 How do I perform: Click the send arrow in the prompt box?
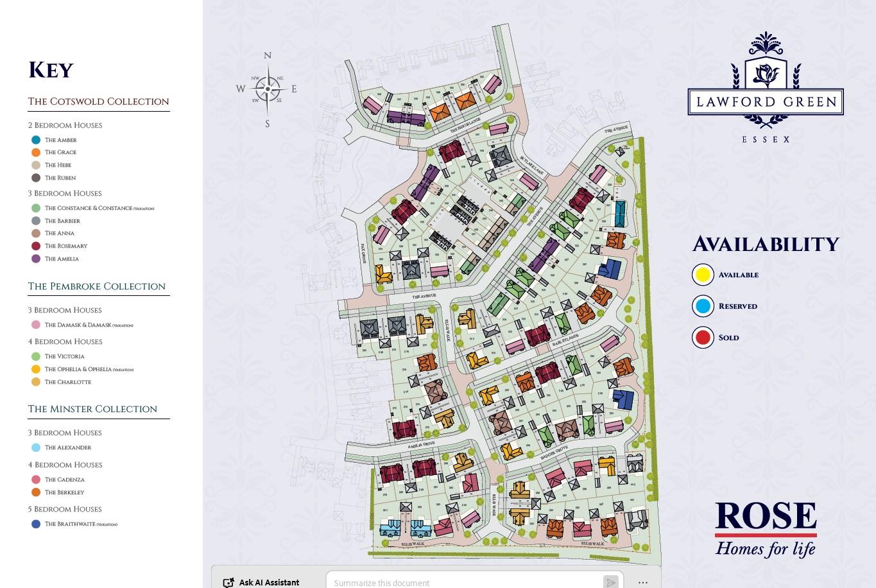610,582
